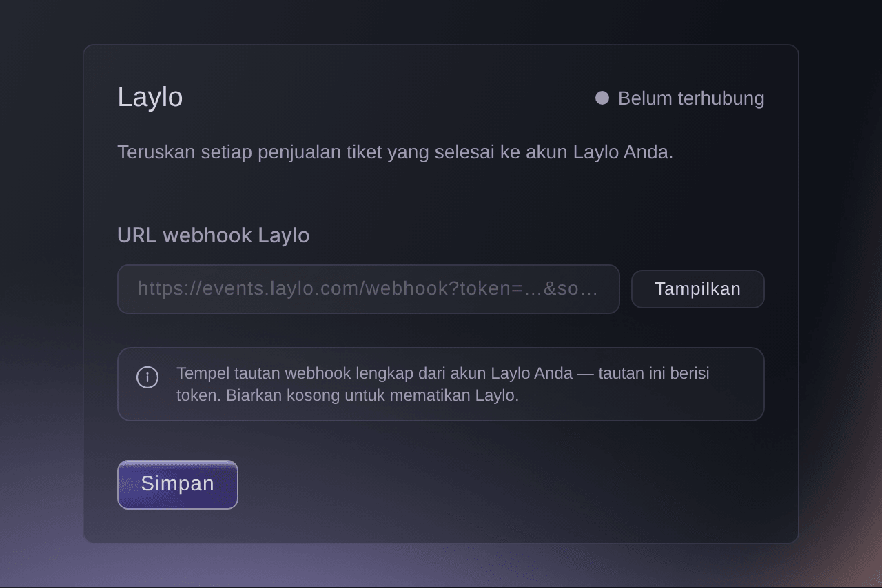Viewport: 882px width, 588px height.
Task: Click the info circle icon in the hint box
Action: (x=147, y=377)
